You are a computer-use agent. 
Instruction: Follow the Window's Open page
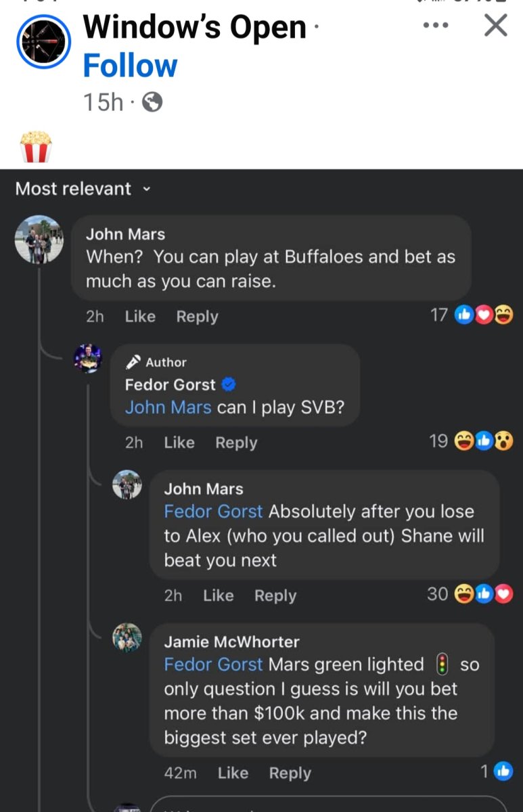click(130, 66)
